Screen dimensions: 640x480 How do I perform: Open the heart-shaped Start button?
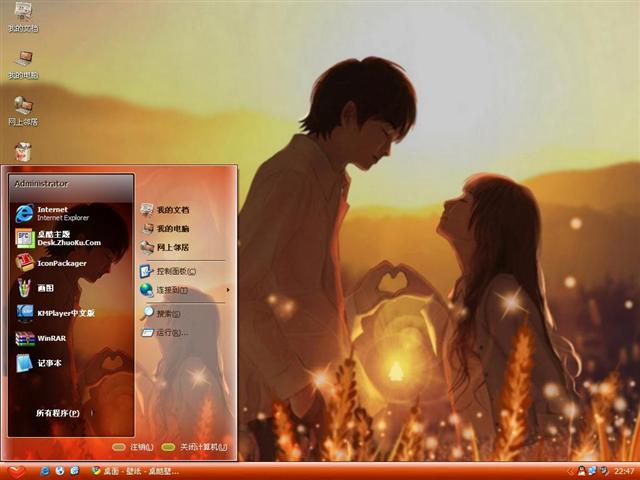[x=16, y=471]
